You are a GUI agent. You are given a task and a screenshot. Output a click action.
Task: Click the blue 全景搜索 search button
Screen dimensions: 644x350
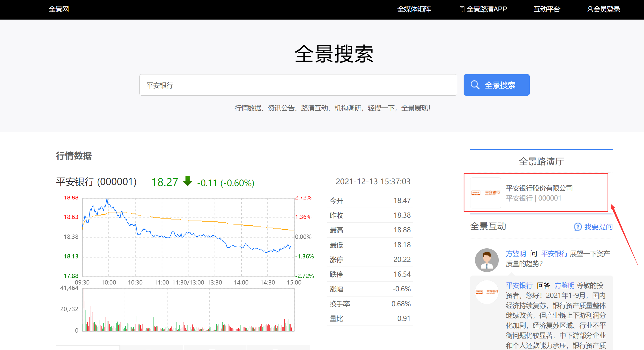497,85
